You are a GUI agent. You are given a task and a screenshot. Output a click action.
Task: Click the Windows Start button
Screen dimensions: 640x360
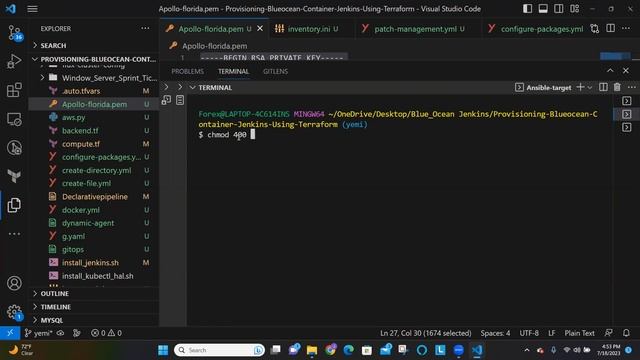coord(163,350)
